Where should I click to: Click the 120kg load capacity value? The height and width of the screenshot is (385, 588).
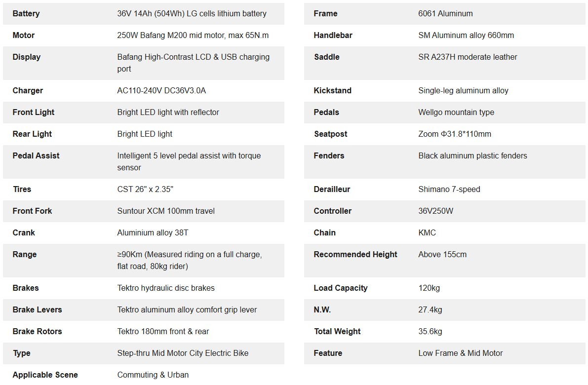tap(429, 288)
